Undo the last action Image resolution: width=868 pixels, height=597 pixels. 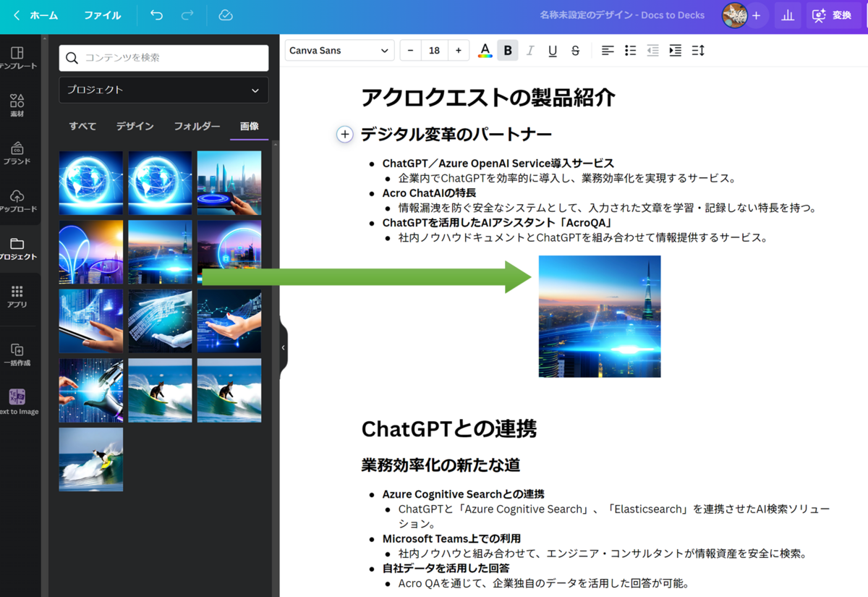pos(156,15)
